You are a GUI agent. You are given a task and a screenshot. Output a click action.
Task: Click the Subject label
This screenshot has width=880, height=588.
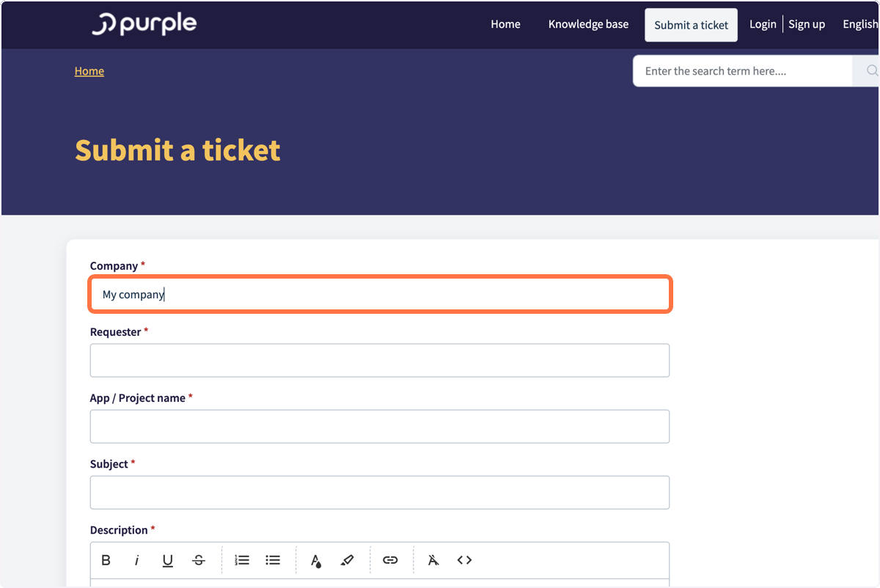click(109, 464)
